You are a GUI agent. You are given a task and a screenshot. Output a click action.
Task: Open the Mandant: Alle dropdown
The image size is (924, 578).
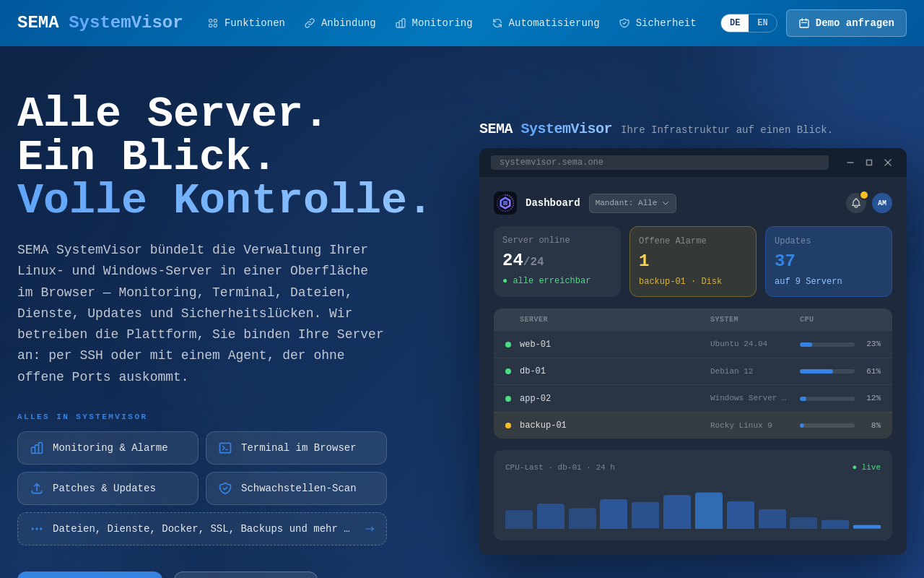click(632, 203)
